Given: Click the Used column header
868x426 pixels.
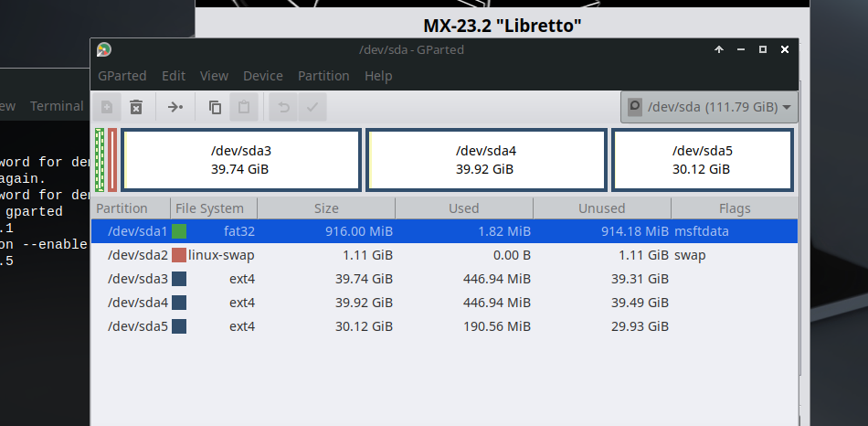Looking at the screenshot, I should [464, 208].
